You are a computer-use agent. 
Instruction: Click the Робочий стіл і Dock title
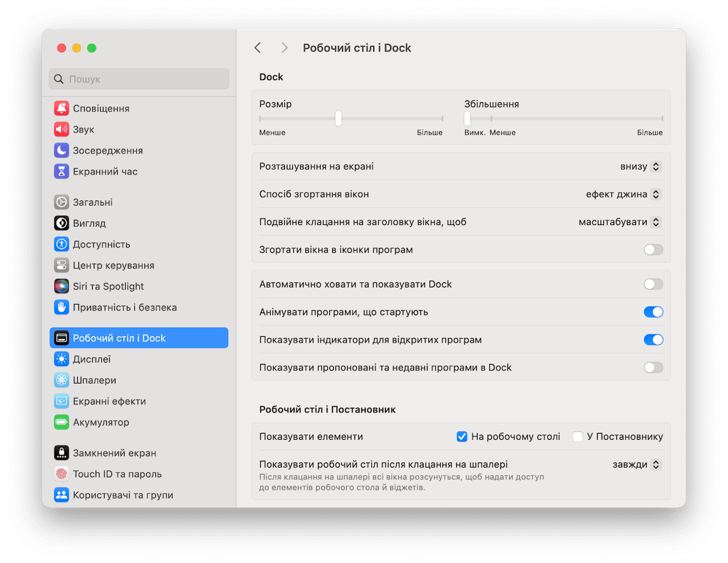[357, 48]
